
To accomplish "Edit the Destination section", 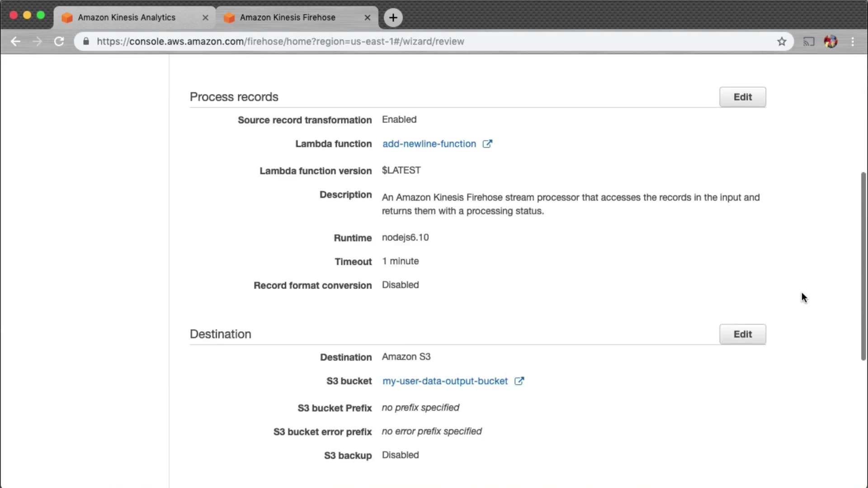I will [742, 334].
